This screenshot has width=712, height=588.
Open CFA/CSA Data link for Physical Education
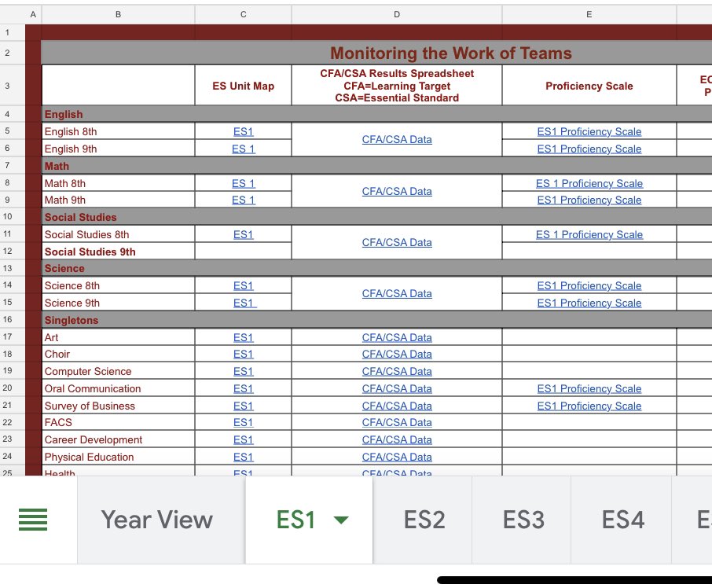click(x=397, y=458)
